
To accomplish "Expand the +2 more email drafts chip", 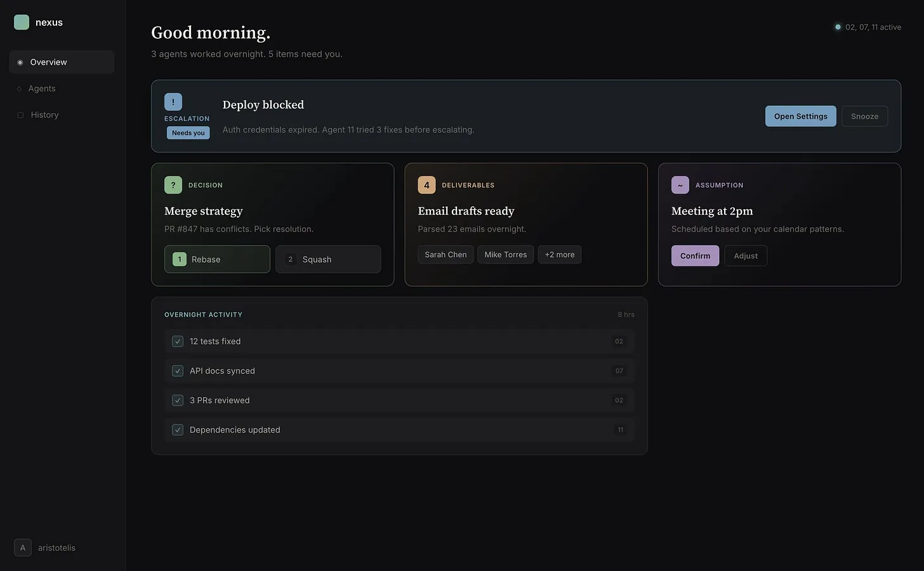I will pos(559,254).
